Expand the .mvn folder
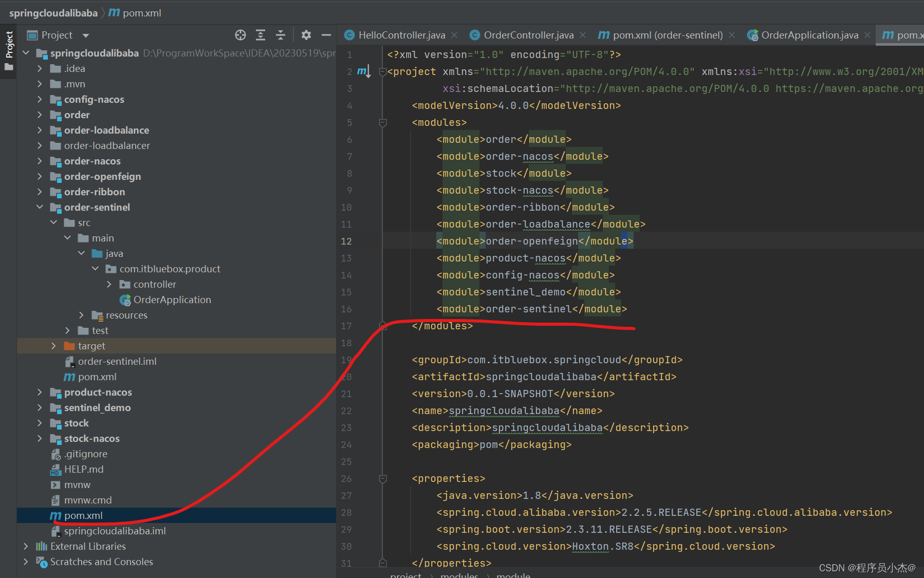 (x=40, y=84)
